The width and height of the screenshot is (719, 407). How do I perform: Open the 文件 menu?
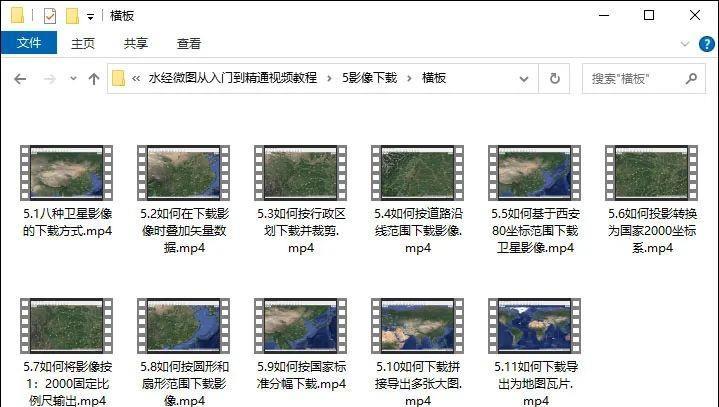[x=29, y=43]
